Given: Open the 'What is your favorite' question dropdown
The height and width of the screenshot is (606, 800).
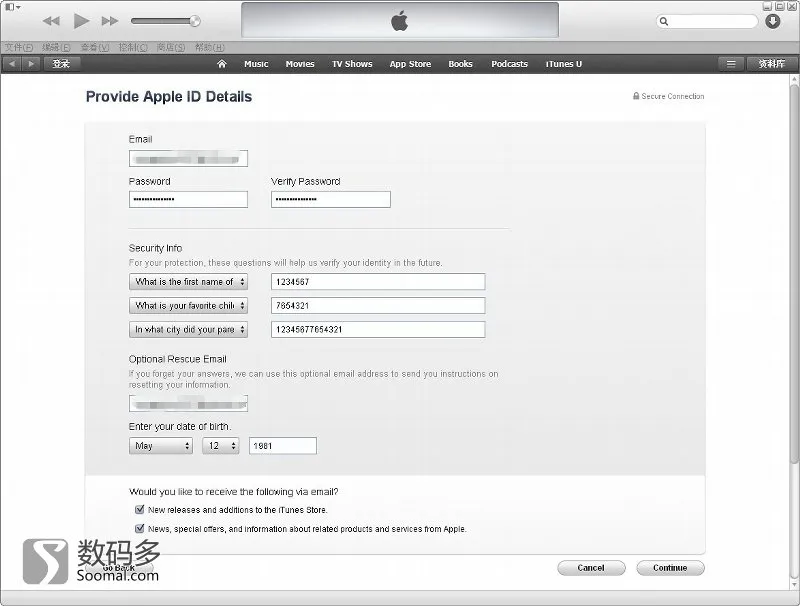Looking at the screenshot, I should point(188,306).
